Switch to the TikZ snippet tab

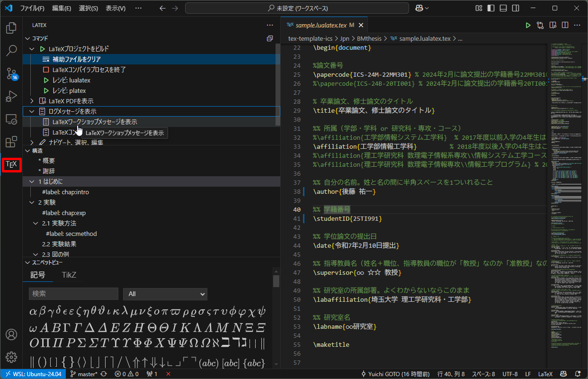pyautogui.click(x=69, y=275)
